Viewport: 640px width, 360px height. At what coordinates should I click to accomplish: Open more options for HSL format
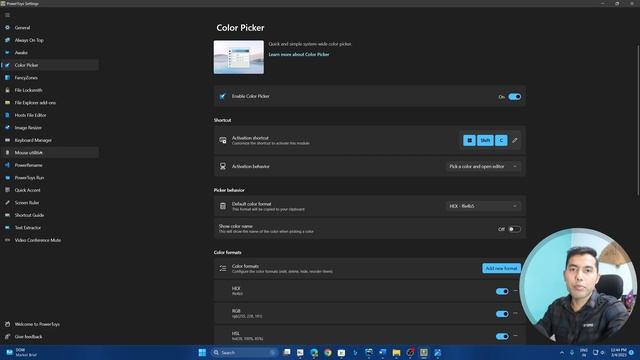516,336
